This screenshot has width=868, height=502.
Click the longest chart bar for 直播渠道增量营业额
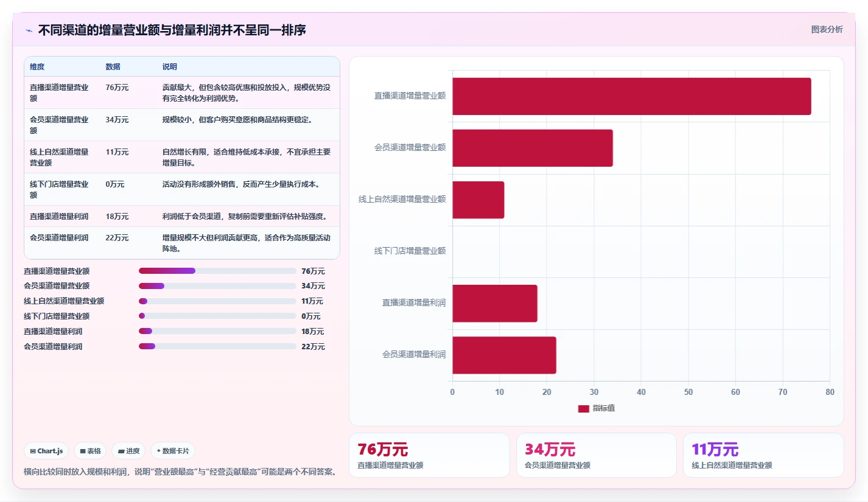point(631,96)
